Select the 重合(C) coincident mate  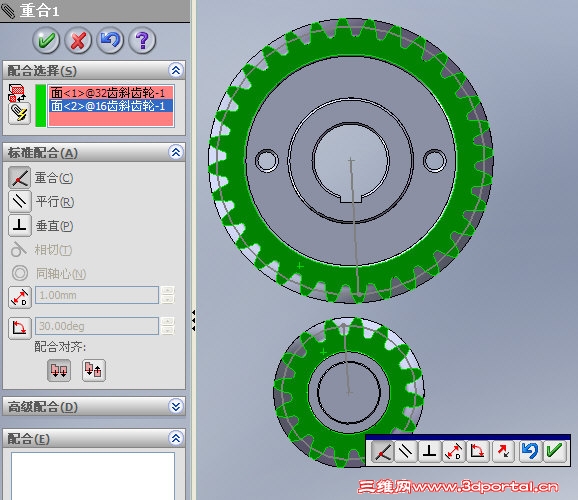tap(20, 178)
